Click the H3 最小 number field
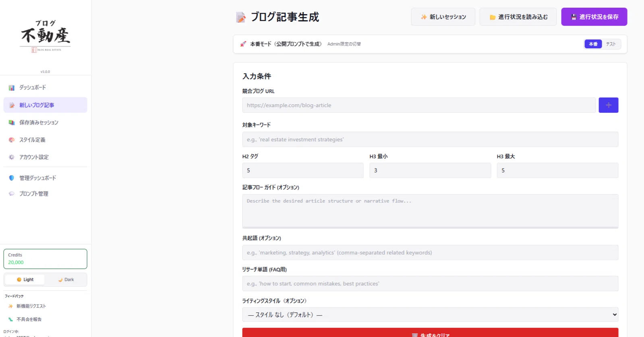 430,170
